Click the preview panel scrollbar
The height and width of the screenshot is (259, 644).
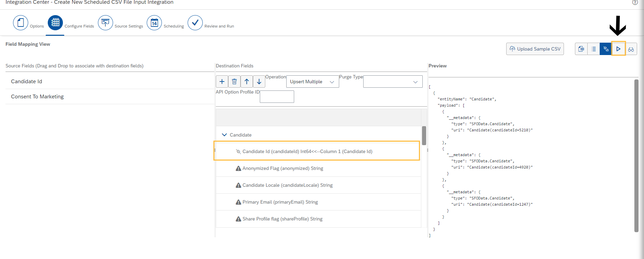tap(636, 156)
